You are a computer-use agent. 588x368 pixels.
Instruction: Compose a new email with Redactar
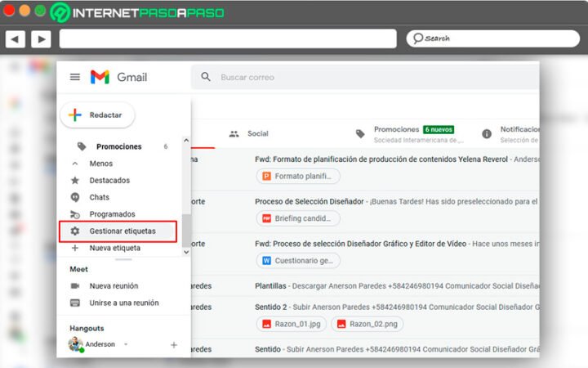[97, 115]
